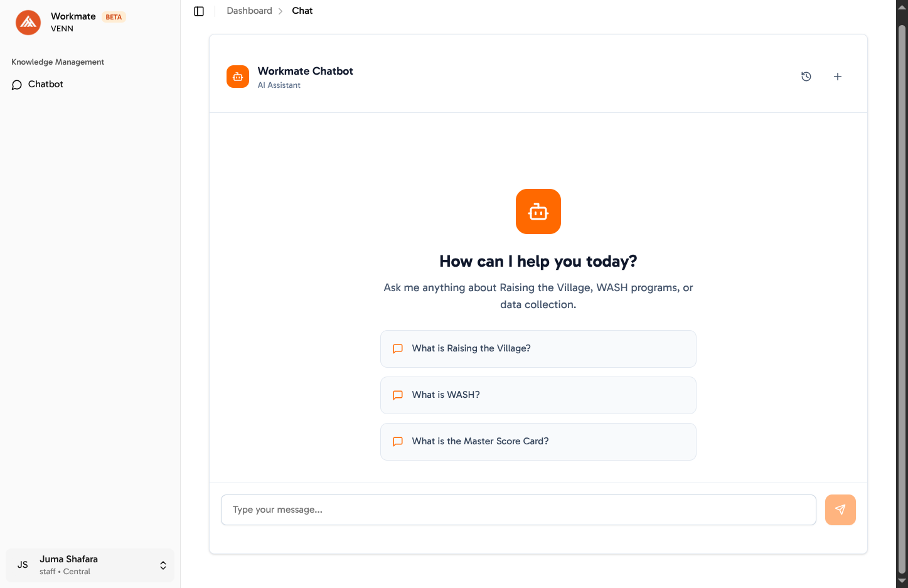Click the BETA badge
Image resolution: width=908 pixels, height=588 pixels.
tap(114, 17)
